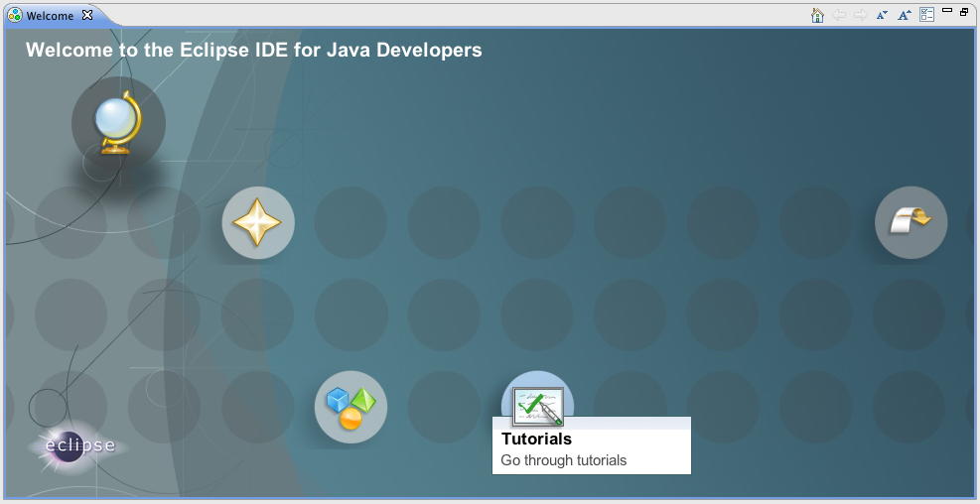Click the 'Go through tutorials' text
980x504 pixels.
(x=563, y=460)
